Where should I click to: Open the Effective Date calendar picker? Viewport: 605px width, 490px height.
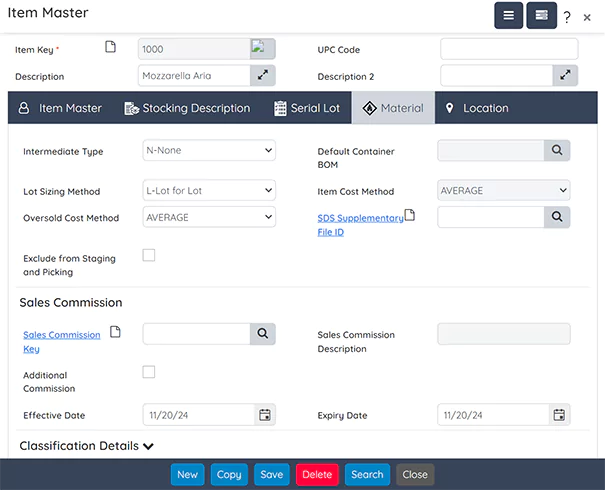(264, 415)
